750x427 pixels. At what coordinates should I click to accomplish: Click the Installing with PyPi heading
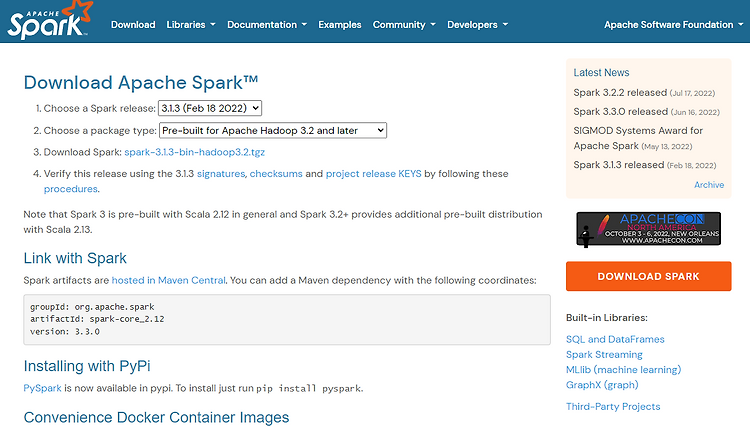87,366
